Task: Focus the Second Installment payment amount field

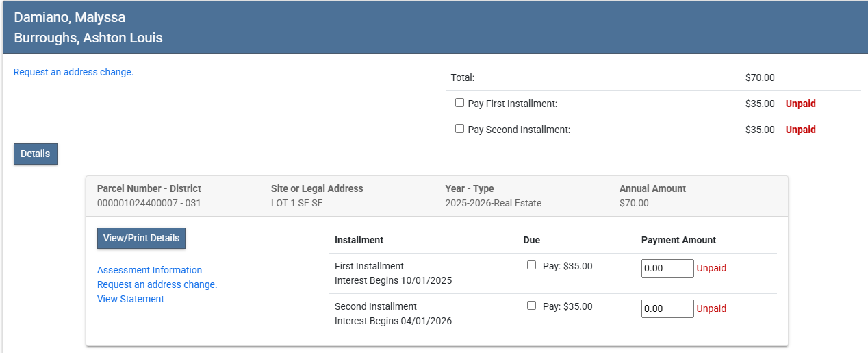Action: pyautogui.click(x=667, y=309)
